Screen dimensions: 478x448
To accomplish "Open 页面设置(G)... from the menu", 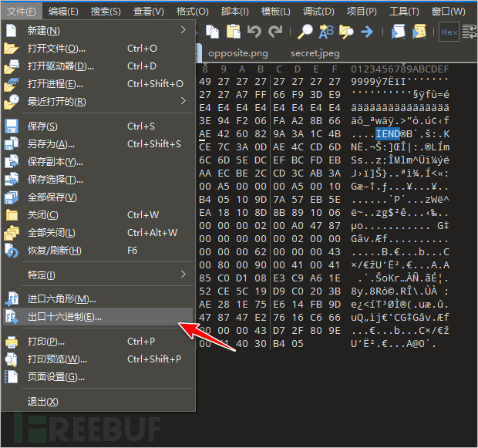I will 98,377.
